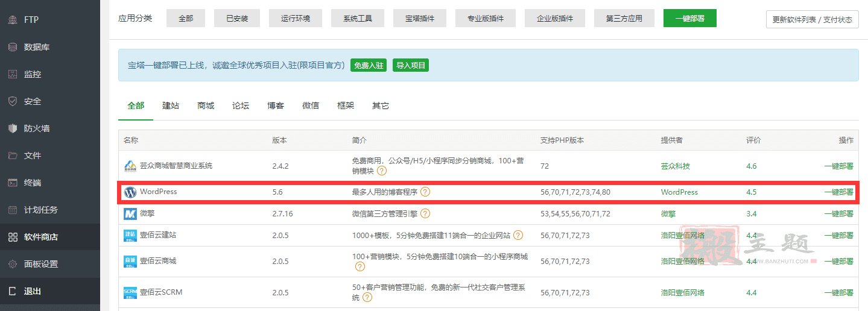Click help icon under 壹佰云商城 description
The height and width of the screenshot is (311, 868).
pos(360,266)
